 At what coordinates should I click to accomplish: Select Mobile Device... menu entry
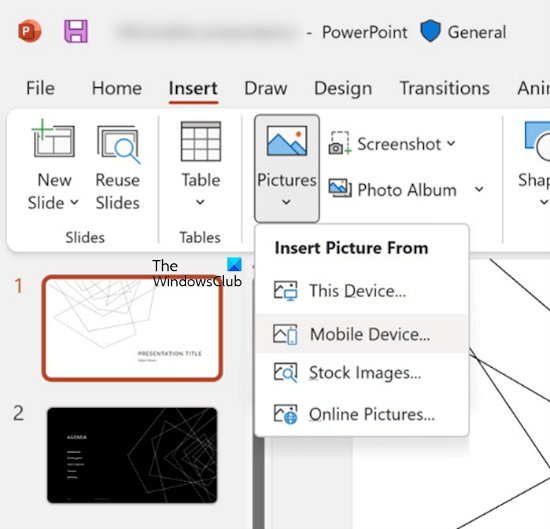point(362,334)
